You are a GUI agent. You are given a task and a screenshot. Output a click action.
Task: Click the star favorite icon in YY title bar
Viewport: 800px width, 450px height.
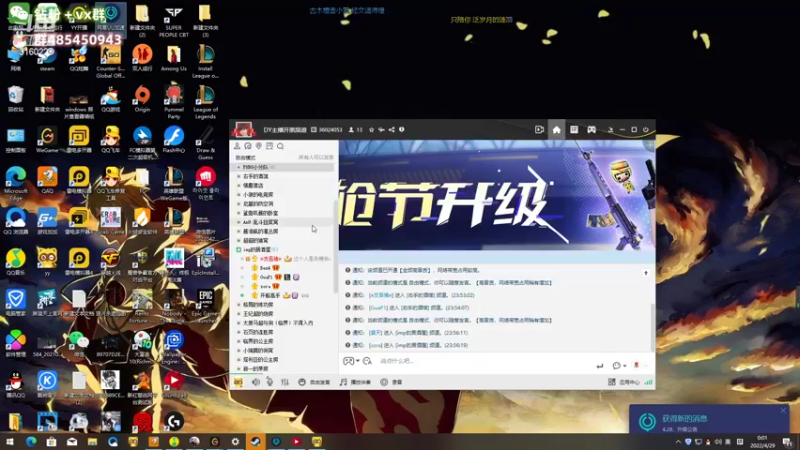pos(371,130)
